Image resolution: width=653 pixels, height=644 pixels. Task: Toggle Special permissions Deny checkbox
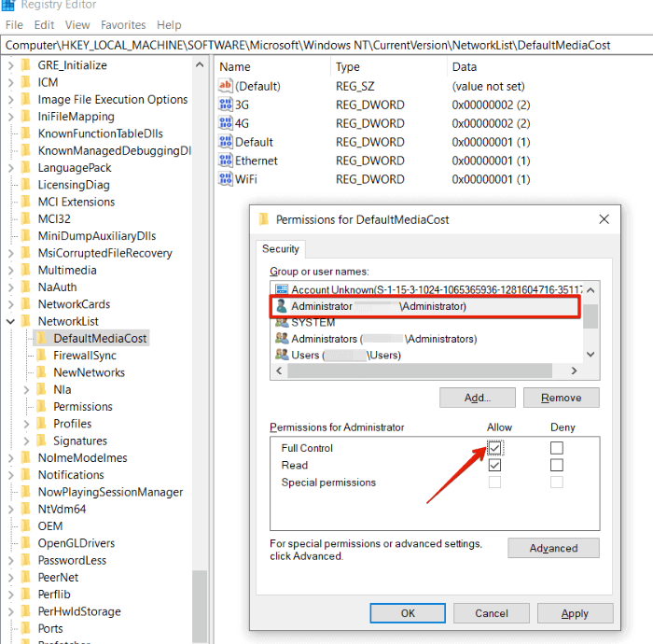click(557, 482)
